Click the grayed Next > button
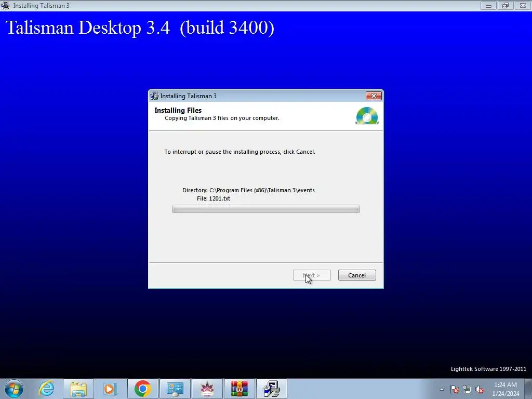The image size is (532, 399). tap(312, 275)
